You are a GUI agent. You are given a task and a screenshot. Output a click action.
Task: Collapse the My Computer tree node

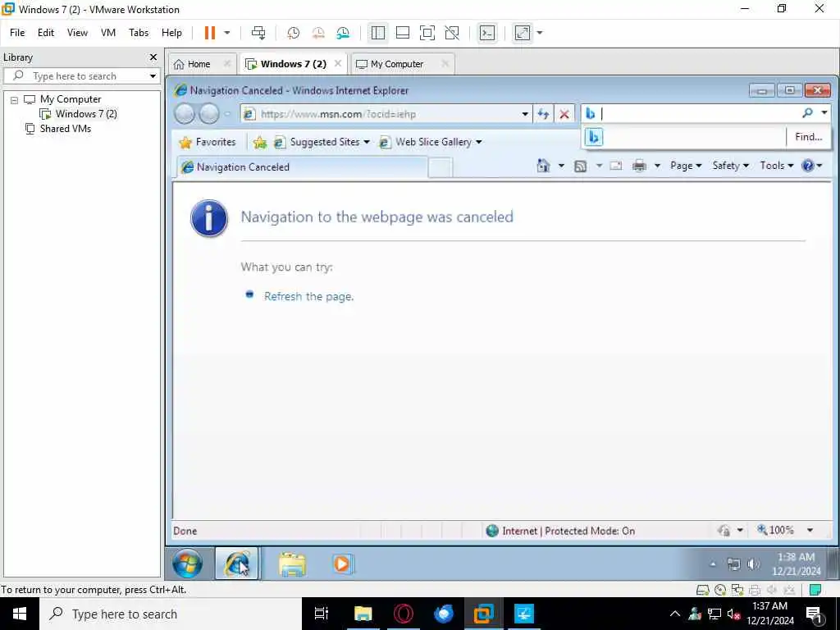click(15, 99)
